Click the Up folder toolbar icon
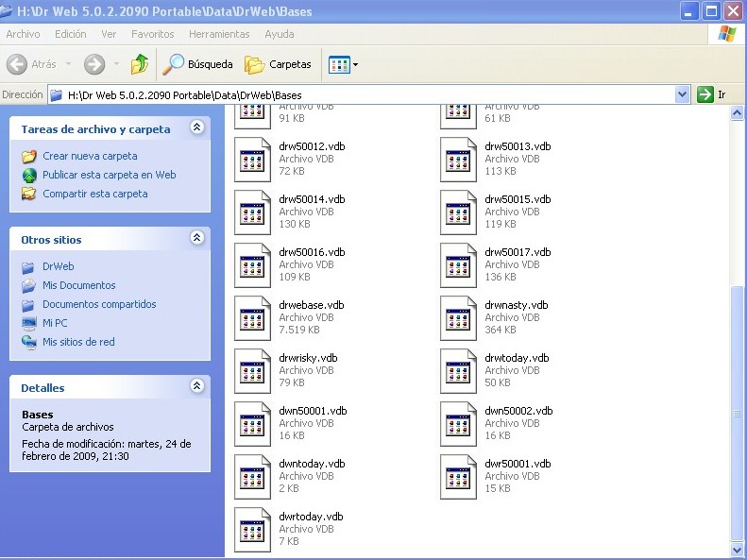Image resolution: width=747 pixels, height=560 pixels. [140, 64]
